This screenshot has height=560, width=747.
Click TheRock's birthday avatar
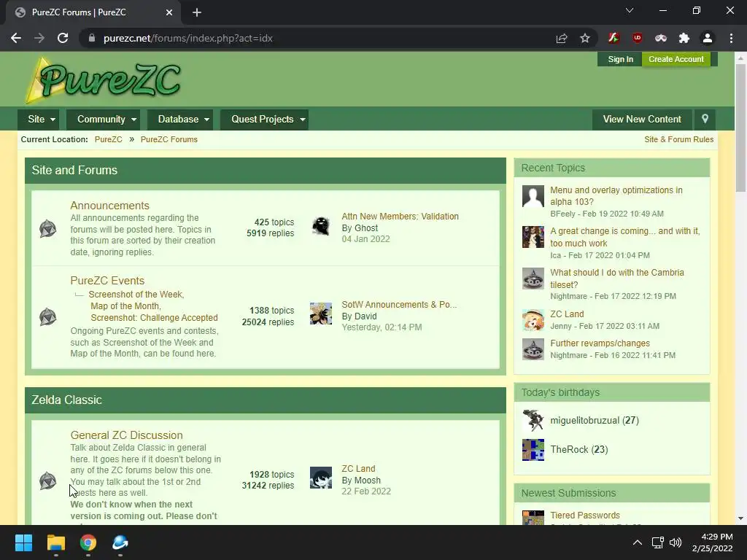pos(533,449)
